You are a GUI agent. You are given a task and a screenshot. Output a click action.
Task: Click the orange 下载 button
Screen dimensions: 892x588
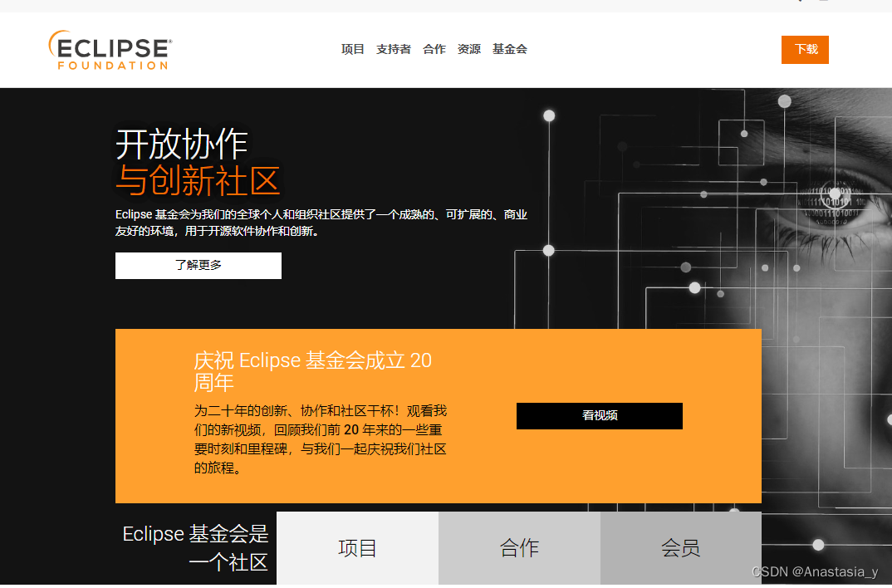[805, 50]
